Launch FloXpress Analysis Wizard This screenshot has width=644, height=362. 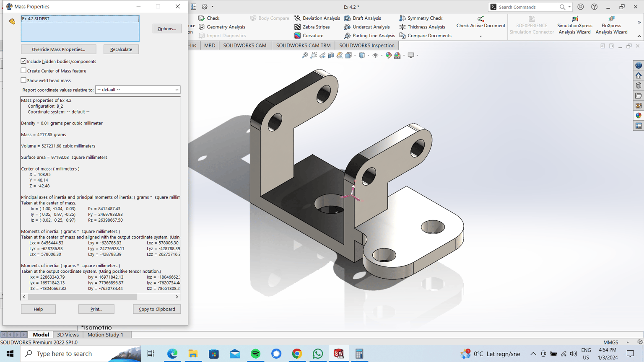[611, 25]
